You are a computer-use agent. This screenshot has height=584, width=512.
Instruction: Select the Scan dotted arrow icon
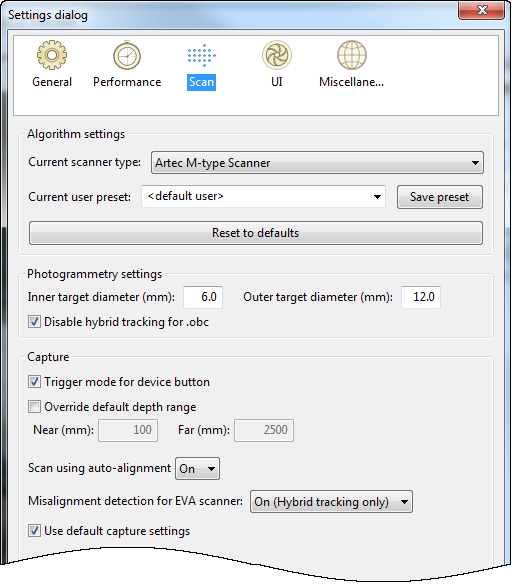tap(201, 55)
